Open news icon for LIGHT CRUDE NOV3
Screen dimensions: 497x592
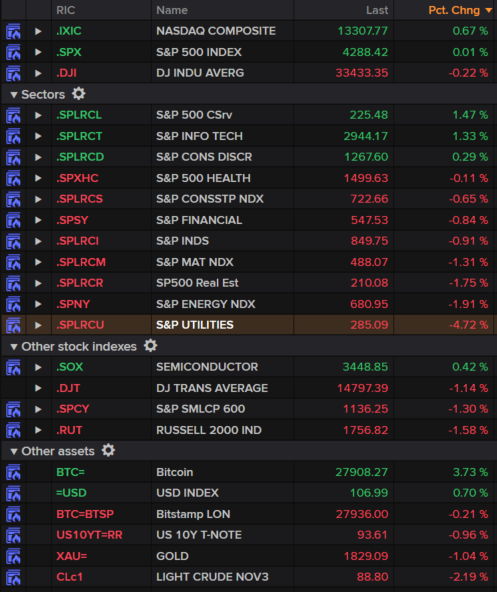pyautogui.click(x=13, y=577)
